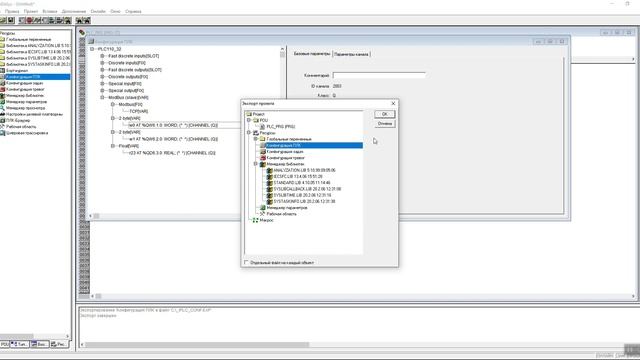Open the Онлайн menu
This screenshot has height=360, width=640.
pos(98,11)
